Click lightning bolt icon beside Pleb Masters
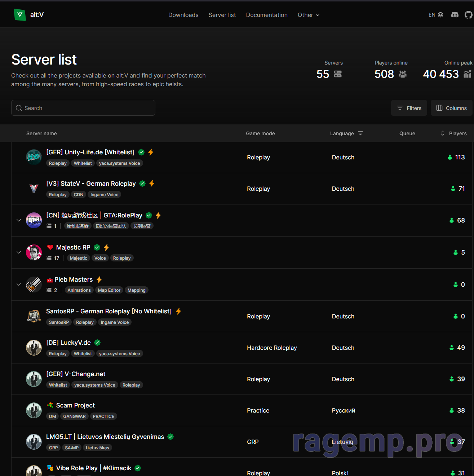This screenshot has height=476, width=474. pyautogui.click(x=99, y=279)
